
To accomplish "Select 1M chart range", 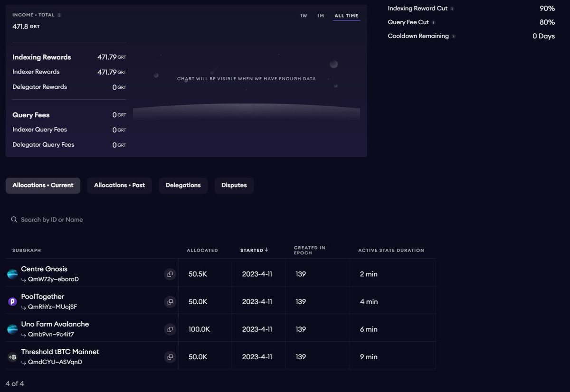I will pyautogui.click(x=321, y=16).
